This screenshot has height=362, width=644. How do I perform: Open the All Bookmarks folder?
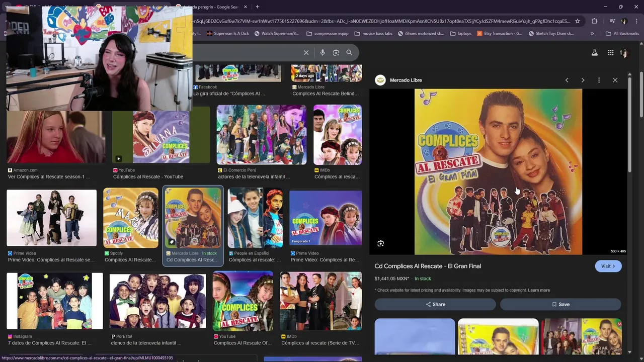pos(622,34)
